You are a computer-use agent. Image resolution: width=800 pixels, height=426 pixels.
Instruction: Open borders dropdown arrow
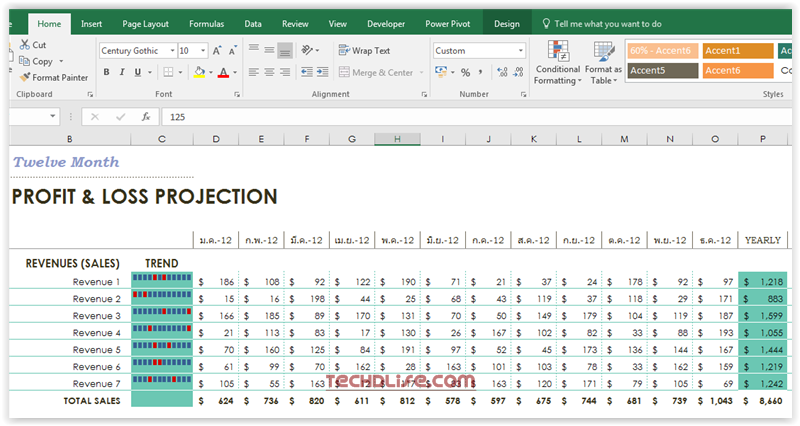pos(180,72)
